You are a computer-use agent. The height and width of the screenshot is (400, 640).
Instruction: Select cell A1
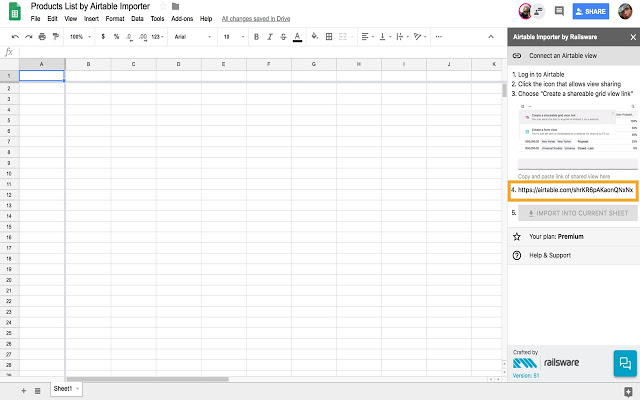point(42,76)
